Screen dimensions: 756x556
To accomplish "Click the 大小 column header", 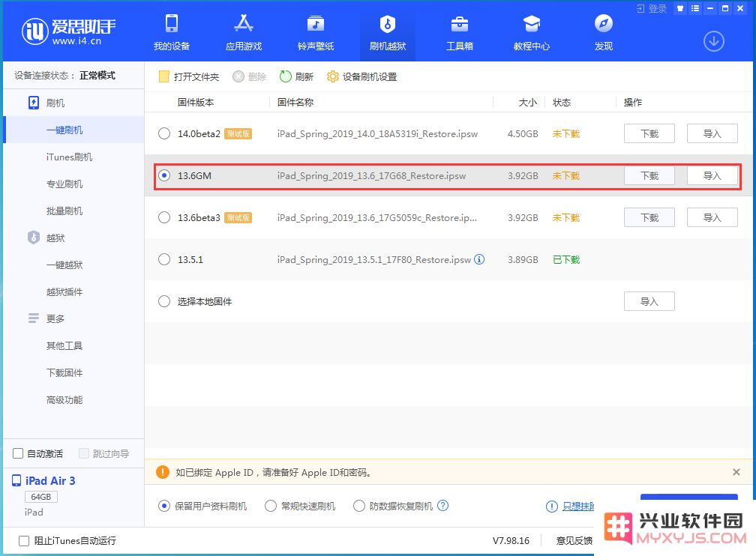I will (x=527, y=102).
